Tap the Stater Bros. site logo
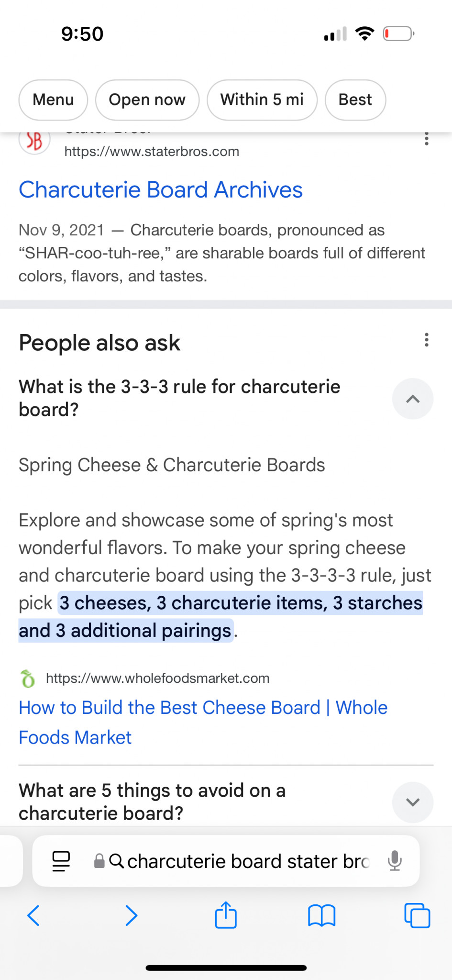The image size is (452, 980). [34, 141]
